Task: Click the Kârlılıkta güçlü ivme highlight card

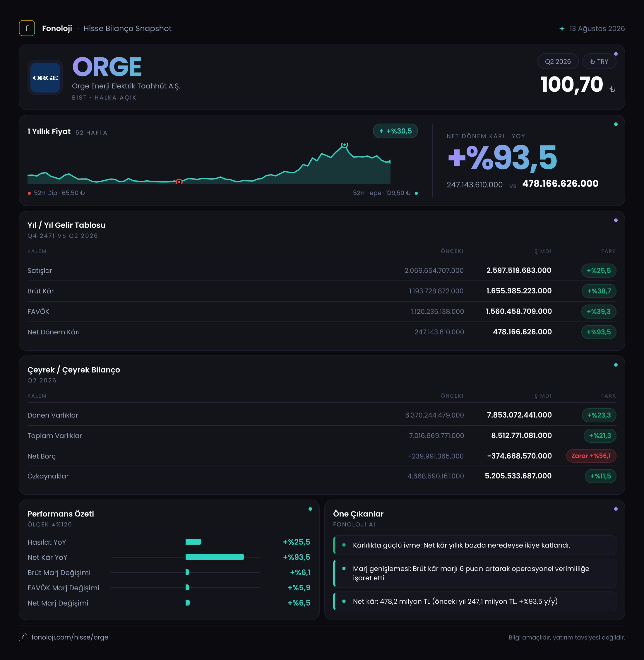Action: (x=474, y=545)
